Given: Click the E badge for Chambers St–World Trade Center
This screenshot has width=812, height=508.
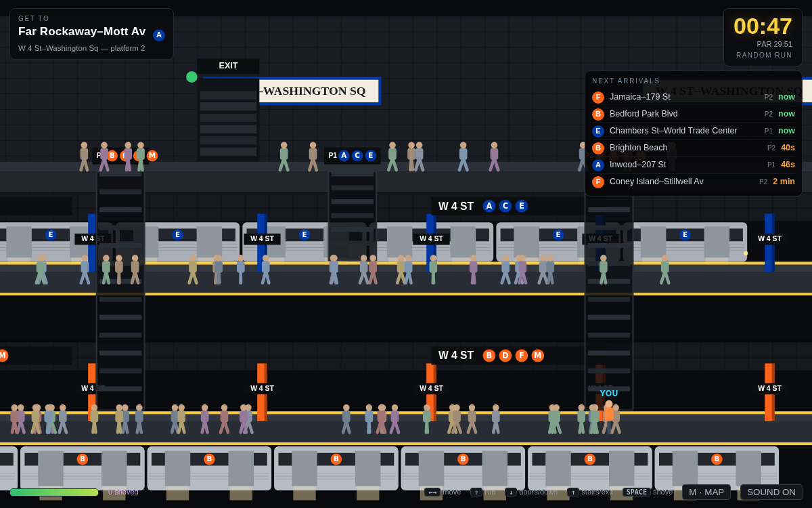Looking at the screenshot, I should [x=598, y=131].
